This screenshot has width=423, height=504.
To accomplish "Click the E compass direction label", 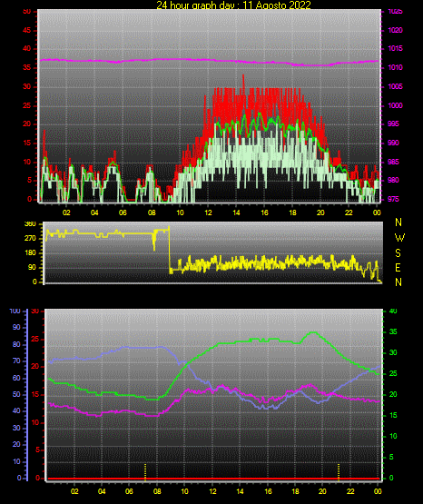I will pos(398,268).
